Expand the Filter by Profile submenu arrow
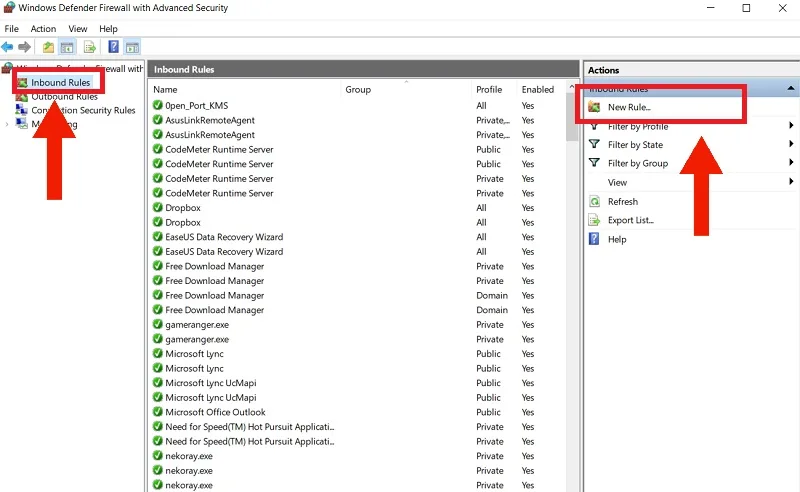 coord(791,126)
